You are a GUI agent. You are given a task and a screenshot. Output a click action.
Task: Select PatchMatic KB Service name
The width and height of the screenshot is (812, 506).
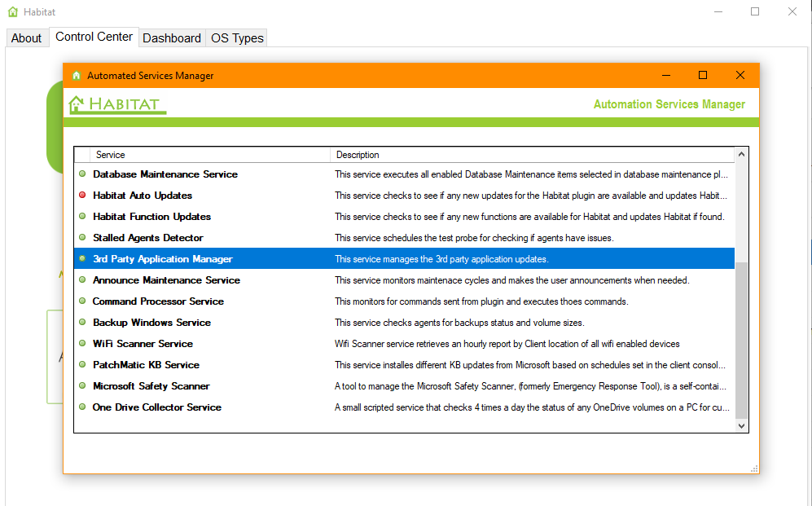(x=146, y=365)
